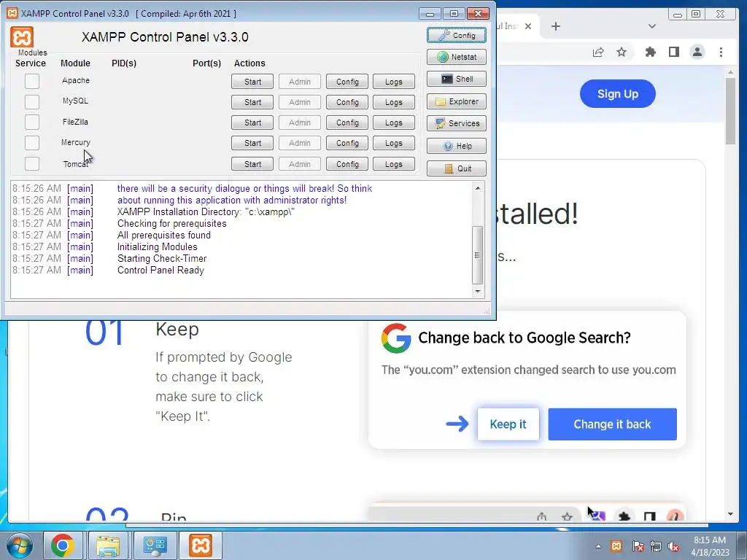The image size is (747, 560).
Task: Click the XAMPP log scrollbar thumb
Action: (x=477, y=255)
